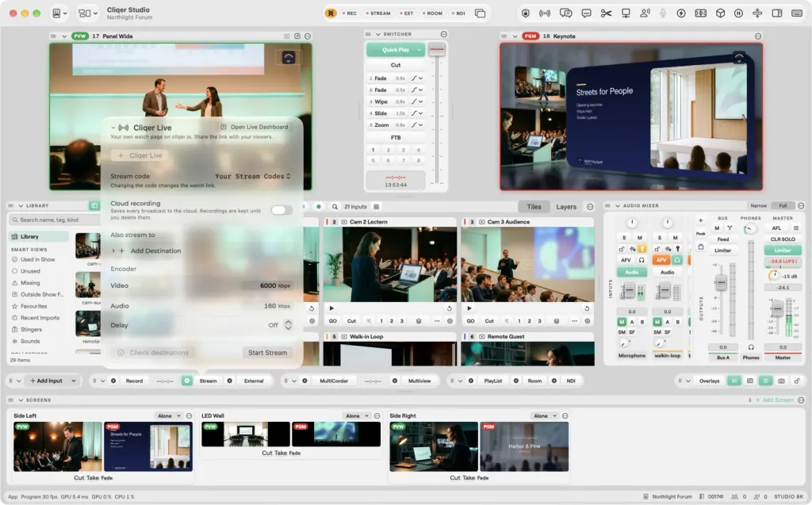Toggle Audio button on Microphone channel
Viewport: 812px width, 505px height.
(632, 273)
